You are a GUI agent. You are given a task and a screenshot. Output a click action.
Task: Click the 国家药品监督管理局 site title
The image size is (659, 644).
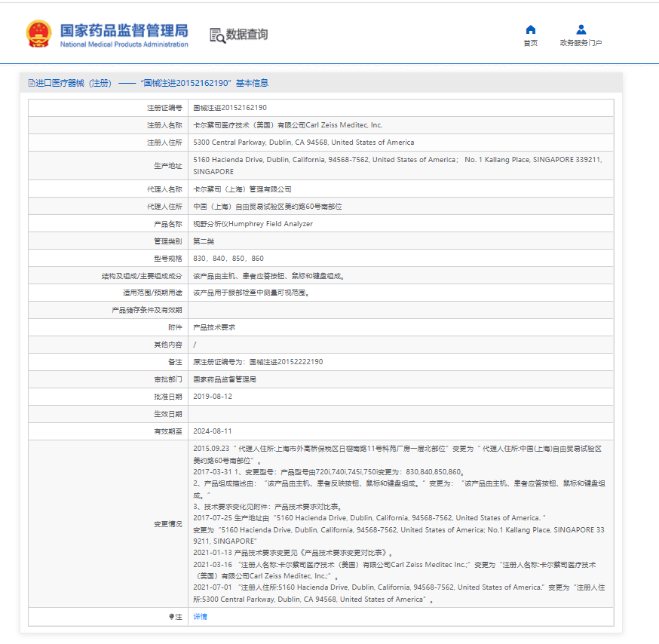[x=124, y=31]
